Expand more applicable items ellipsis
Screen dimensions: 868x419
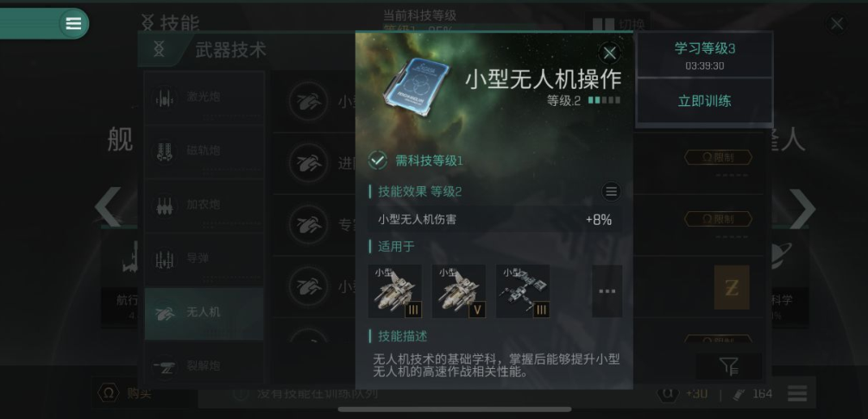[x=607, y=291]
